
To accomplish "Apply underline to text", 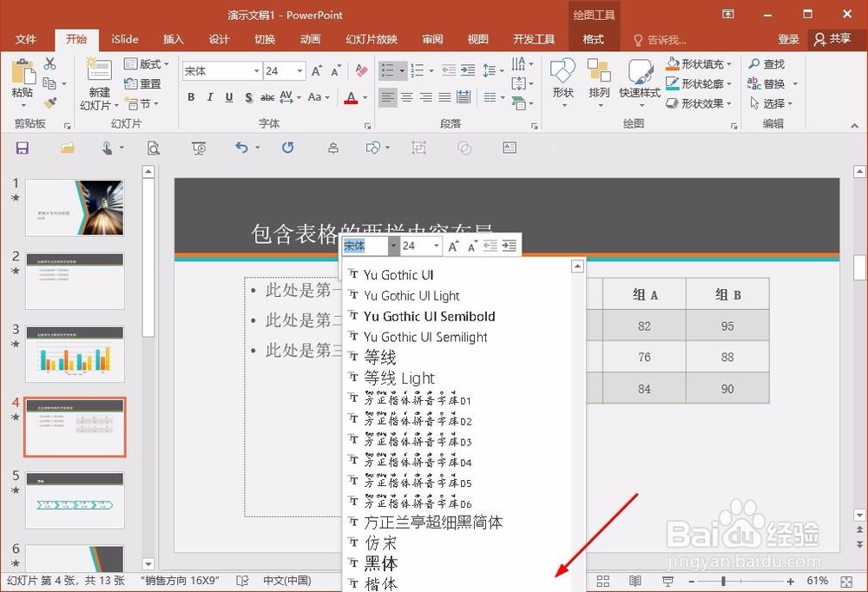I will tap(227, 98).
